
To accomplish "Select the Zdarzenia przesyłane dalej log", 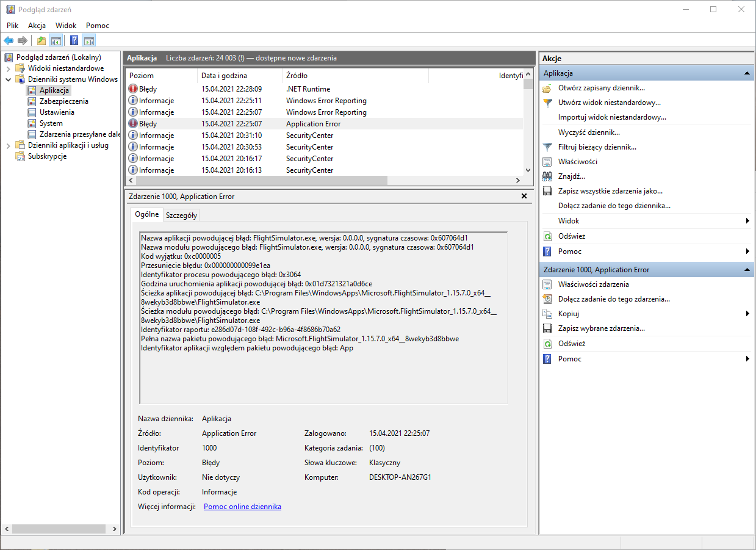I will (x=79, y=134).
